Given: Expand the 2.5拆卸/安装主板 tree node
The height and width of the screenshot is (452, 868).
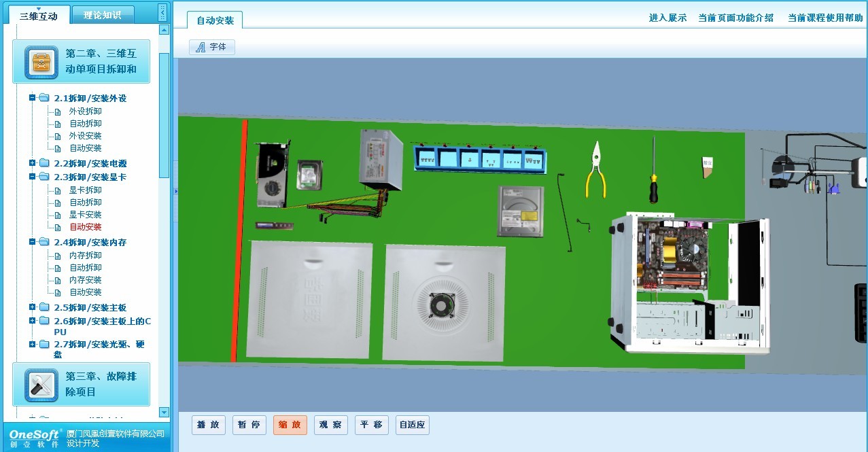Looking at the screenshot, I should click(x=32, y=307).
